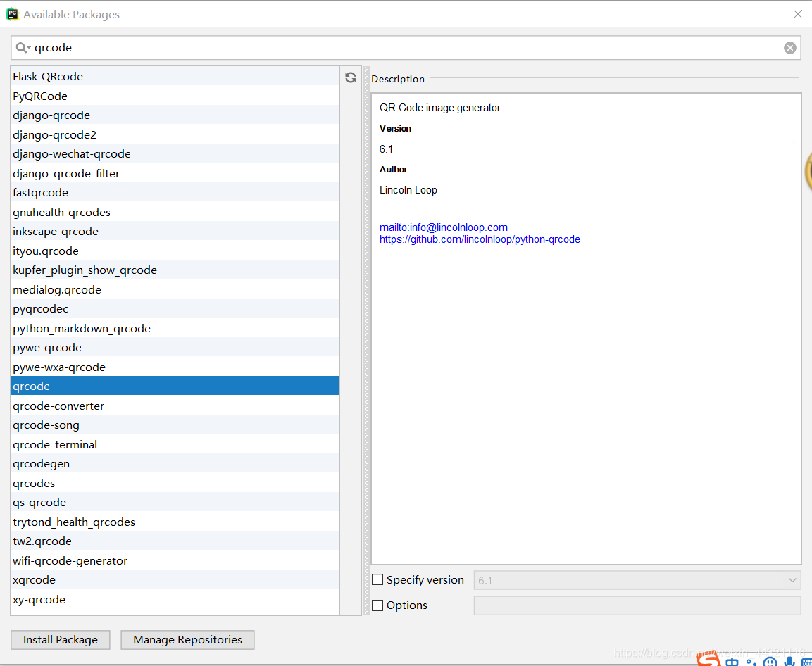The width and height of the screenshot is (812, 666).
Task: Click the highlighted qrcode package row
Action: (175, 387)
